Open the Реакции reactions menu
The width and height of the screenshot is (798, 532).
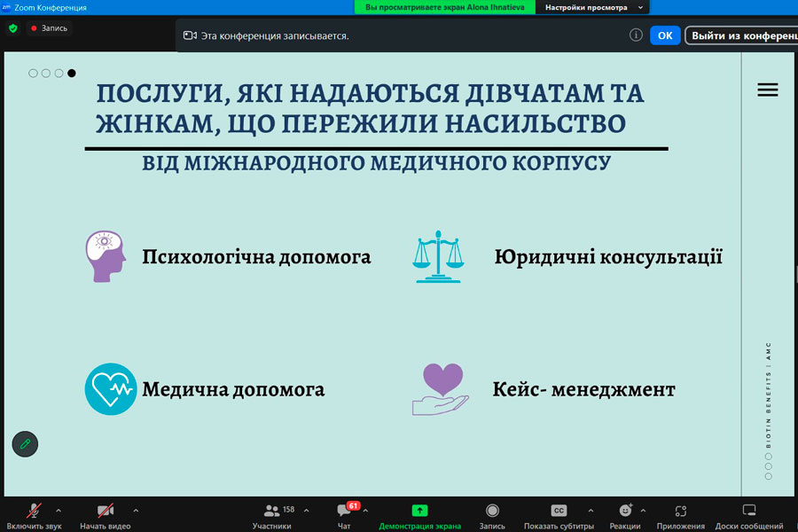tap(625, 516)
